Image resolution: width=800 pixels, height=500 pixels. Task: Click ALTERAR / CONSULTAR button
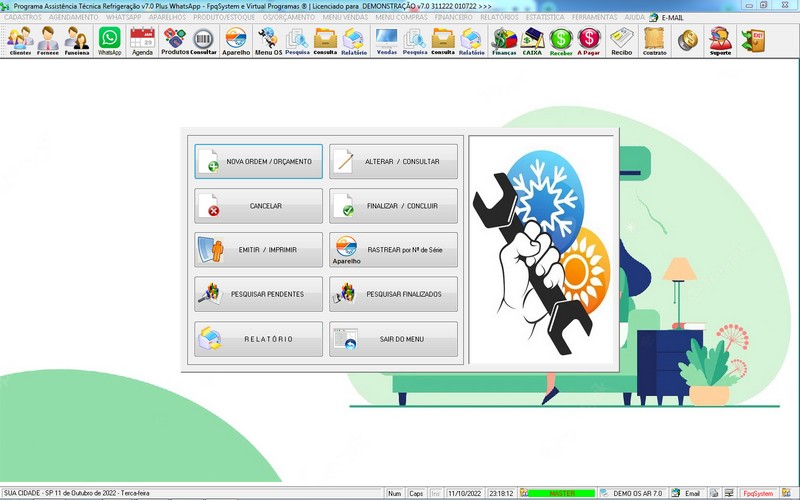tap(393, 161)
